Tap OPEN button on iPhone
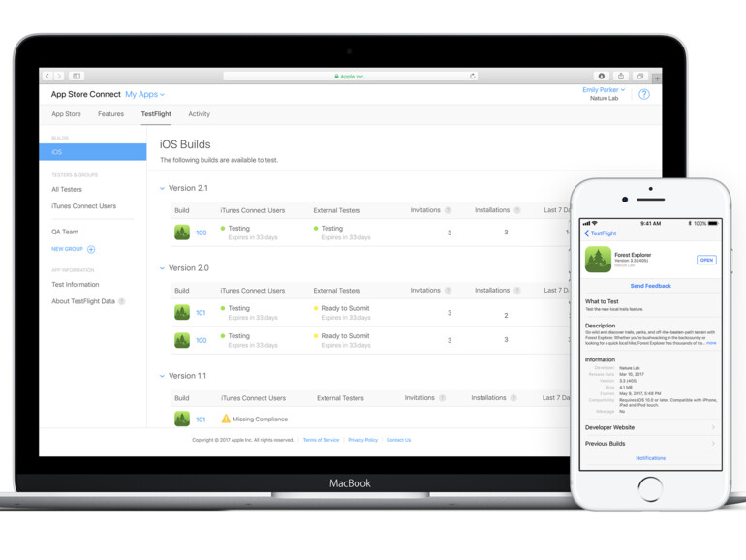Screen dimensions: 746x560 tap(706, 260)
